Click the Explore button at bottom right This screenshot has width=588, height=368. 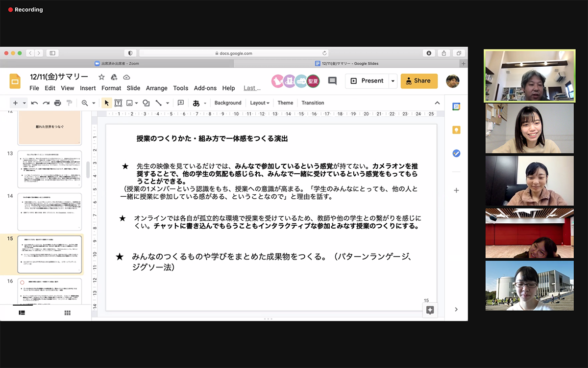[430, 310]
